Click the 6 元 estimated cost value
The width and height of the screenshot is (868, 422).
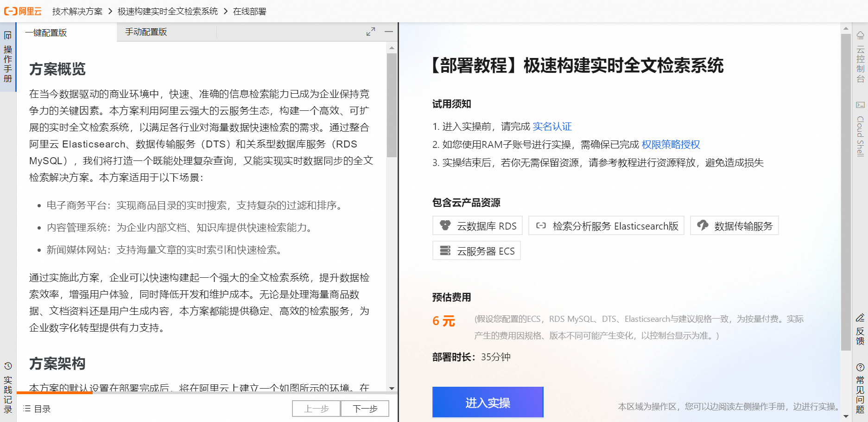point(444,321)
